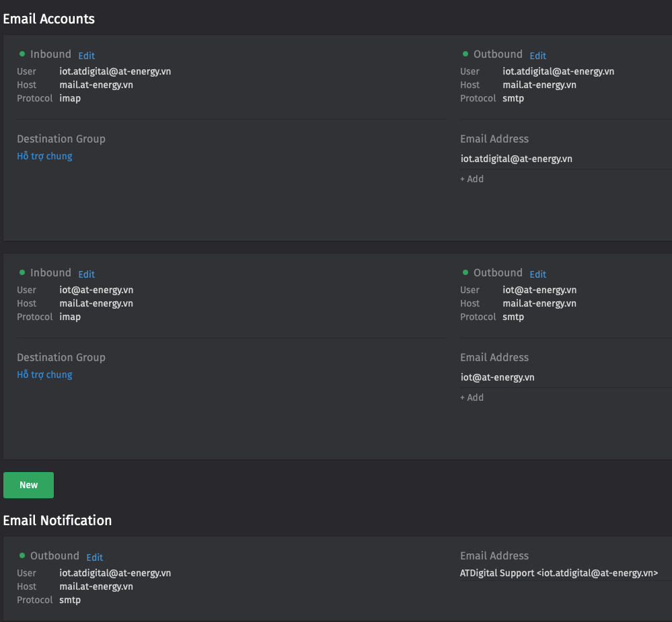Edit the Email Notification Outbound settings
This screenshot has height=622, width=672.
click(x=94, y=557)
